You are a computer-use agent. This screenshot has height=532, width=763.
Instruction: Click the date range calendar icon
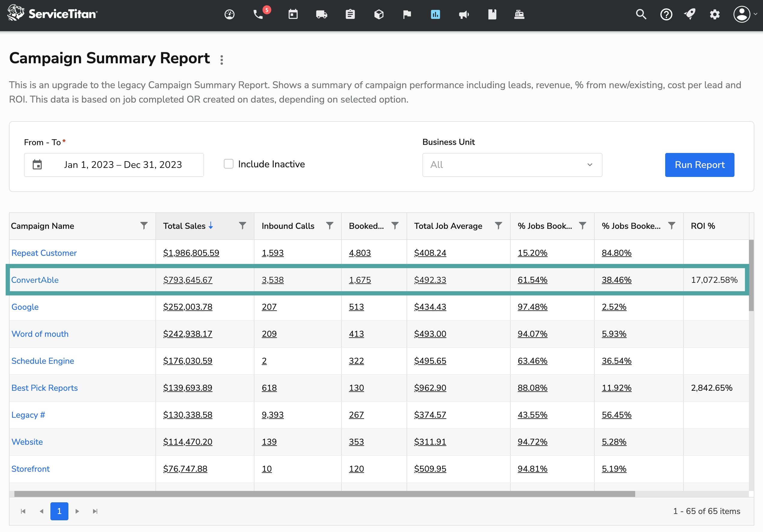point(37,165)
